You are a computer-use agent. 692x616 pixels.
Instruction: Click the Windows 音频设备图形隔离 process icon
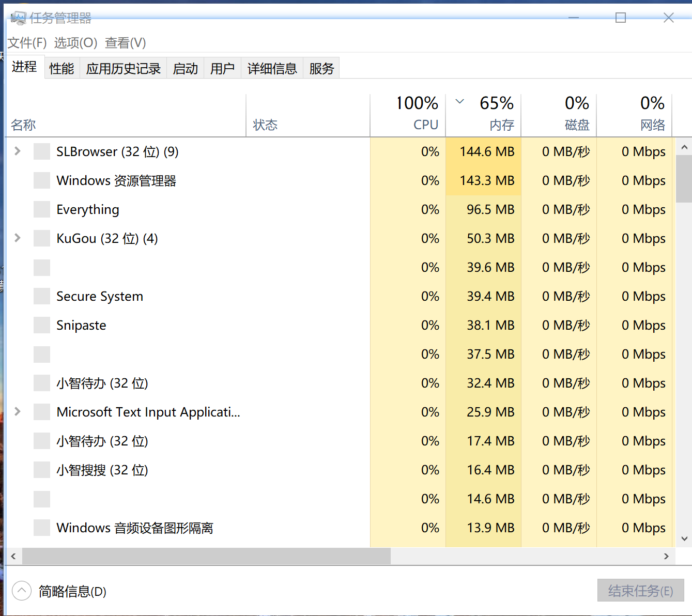click(42, 528)
